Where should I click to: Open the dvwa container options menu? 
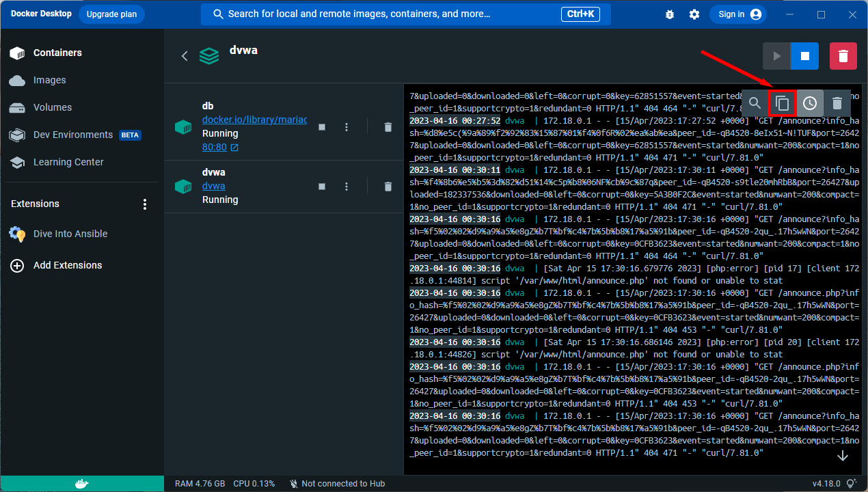tap(347, 186)
